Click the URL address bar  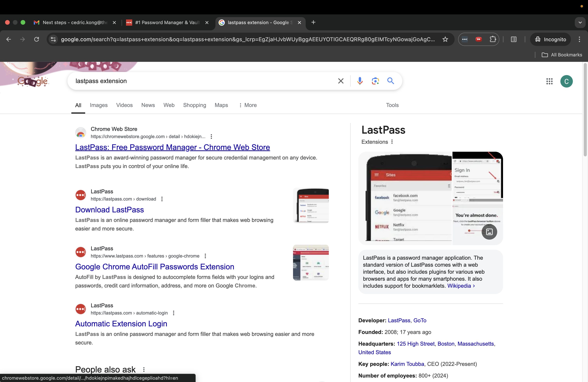(x=248, y=39)
